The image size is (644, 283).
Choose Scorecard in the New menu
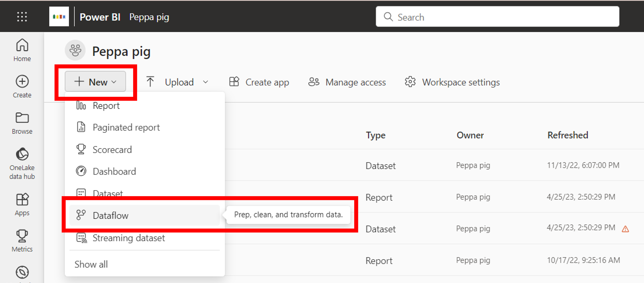tap(144, 149)
